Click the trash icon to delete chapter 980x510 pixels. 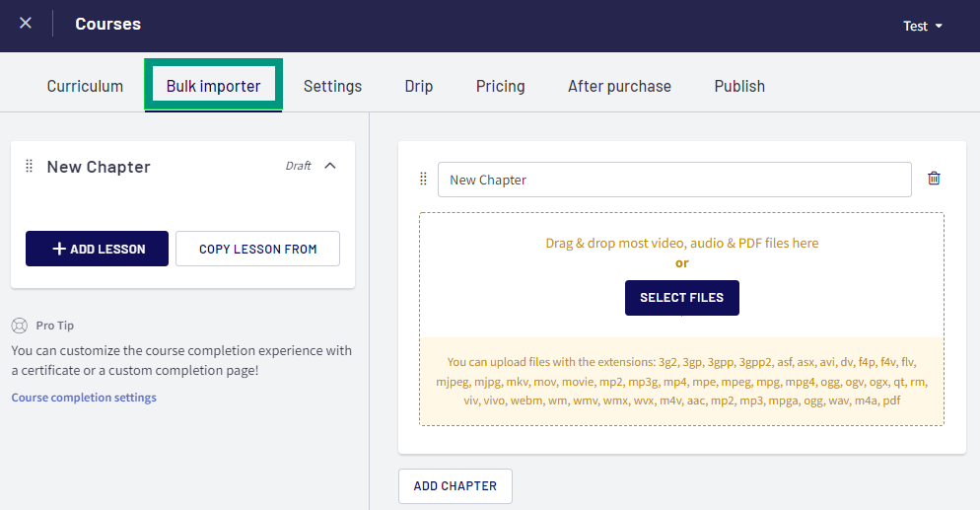(x=934, y=179)
